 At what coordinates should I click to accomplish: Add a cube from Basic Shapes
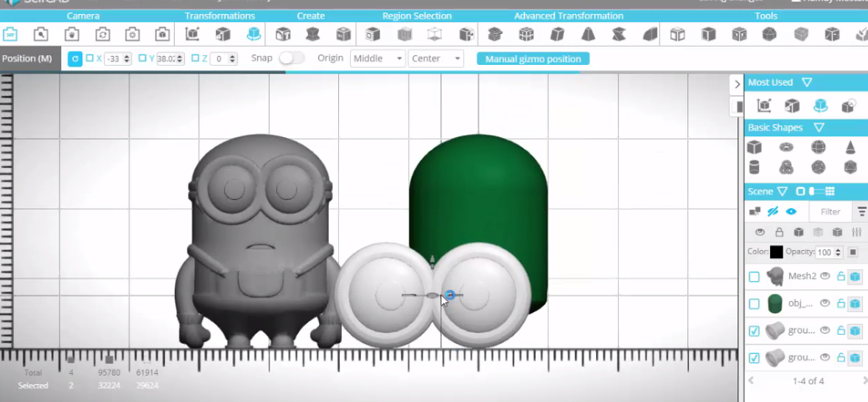tap(754, 147)
